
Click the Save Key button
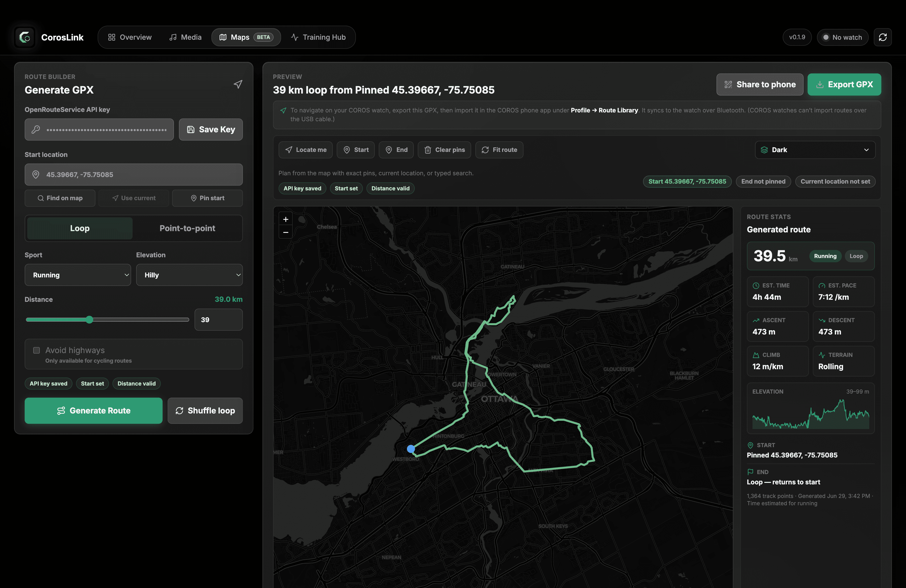coord(211,130)
